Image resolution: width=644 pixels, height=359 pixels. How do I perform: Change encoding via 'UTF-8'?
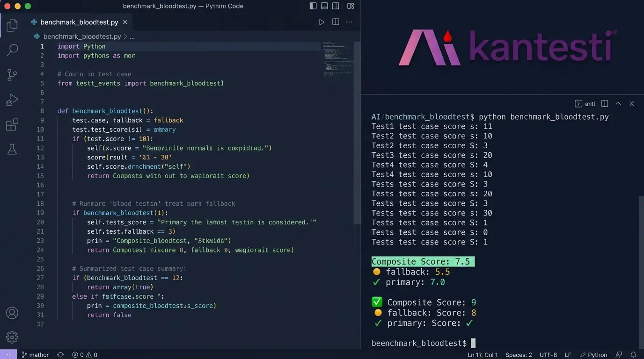point(548,354)
